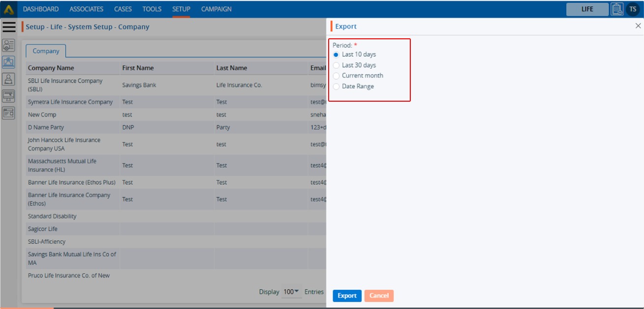The height and width of the screenshot is (309, 644).
Task: Select the Last 10 days radio option
Action: (337, 55)
